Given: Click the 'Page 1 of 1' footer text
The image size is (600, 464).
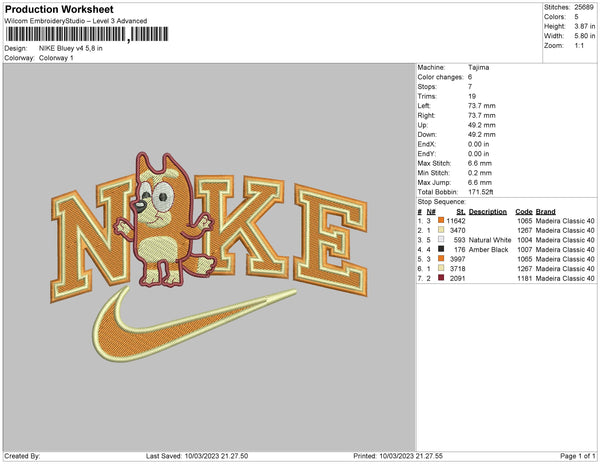Looking at the screenshot, I should [x=577, y=456].
